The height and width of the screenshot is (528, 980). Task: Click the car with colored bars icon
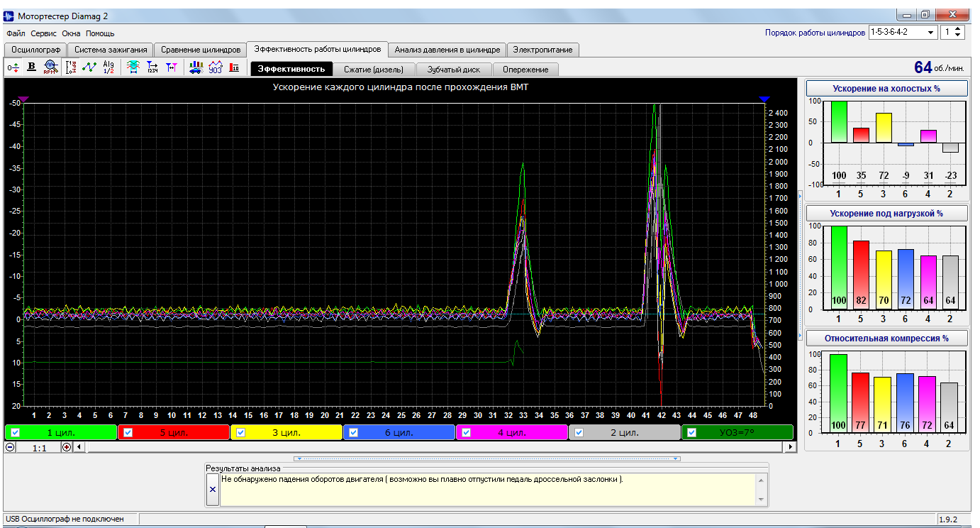196,67
